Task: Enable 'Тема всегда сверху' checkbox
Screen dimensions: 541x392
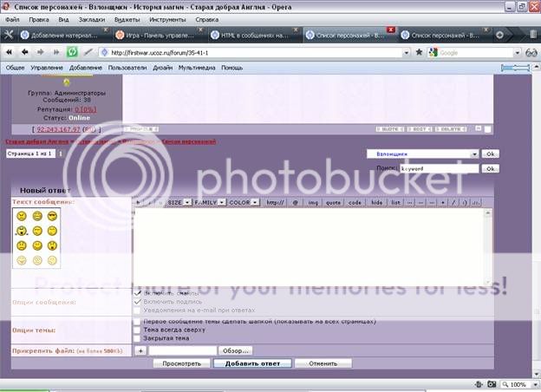Action: [138, 330]
